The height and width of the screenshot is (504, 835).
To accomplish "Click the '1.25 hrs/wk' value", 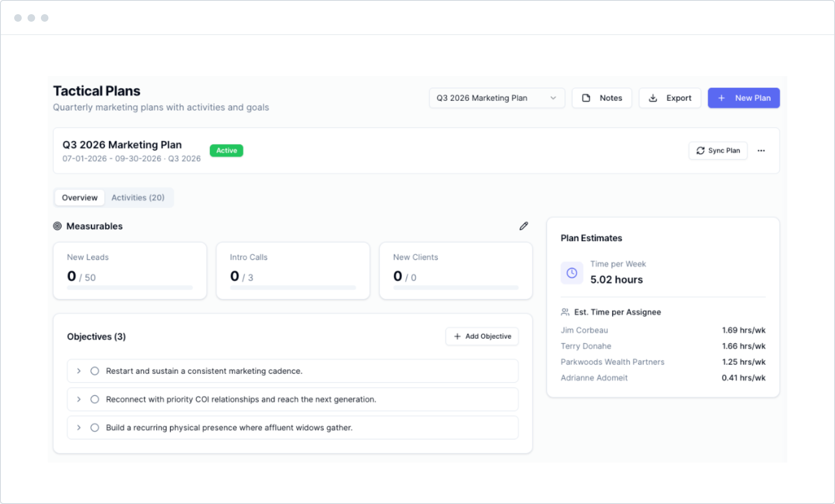I will click(x=744, y=362).
